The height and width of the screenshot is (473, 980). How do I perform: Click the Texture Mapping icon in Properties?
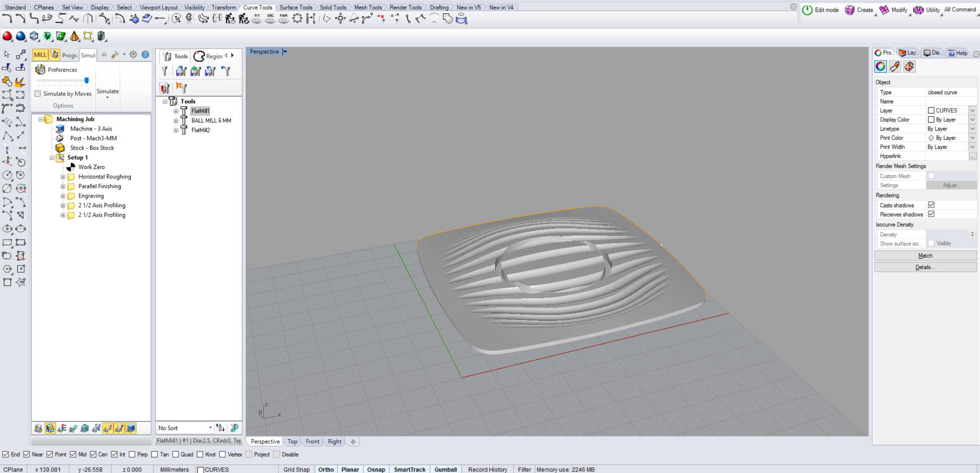[x=909, y=67]
